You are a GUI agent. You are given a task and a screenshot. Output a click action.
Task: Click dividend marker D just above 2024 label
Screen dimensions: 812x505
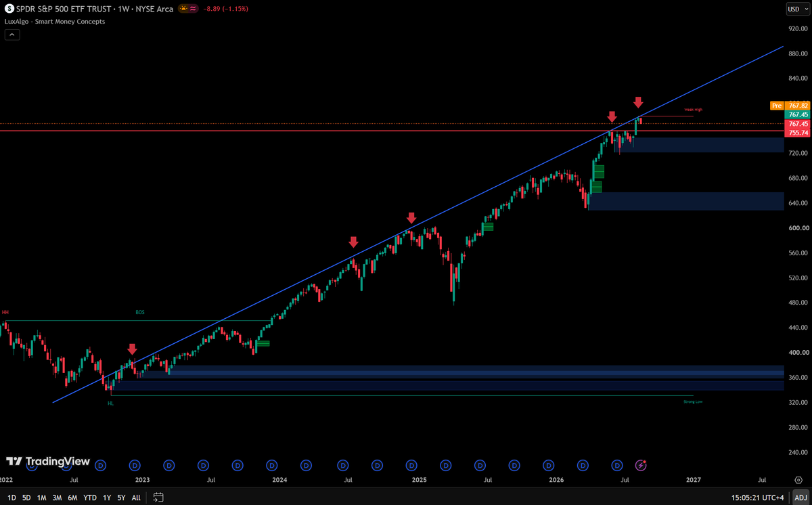click(x=272, y=465)
